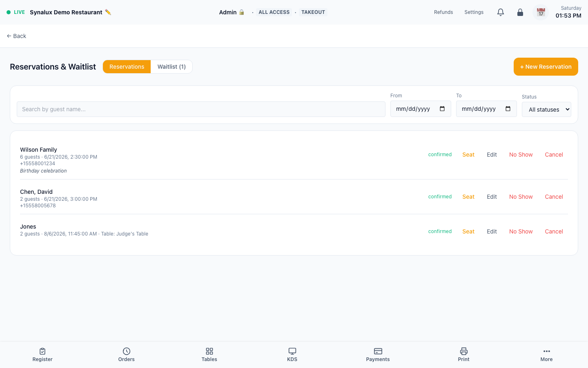
Task: Edit the Wilson Family reservation
Action: 492,155
